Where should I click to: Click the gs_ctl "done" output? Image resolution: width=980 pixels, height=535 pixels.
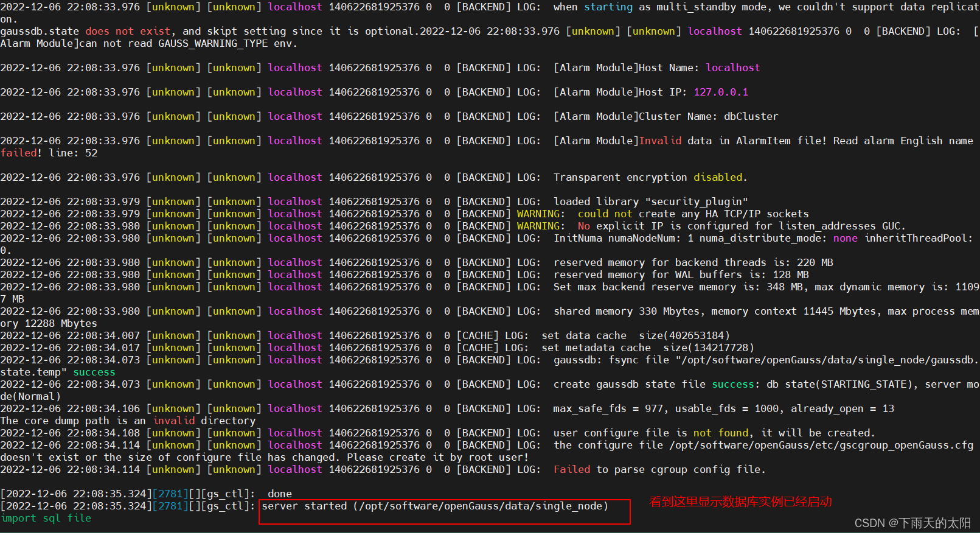280,494
